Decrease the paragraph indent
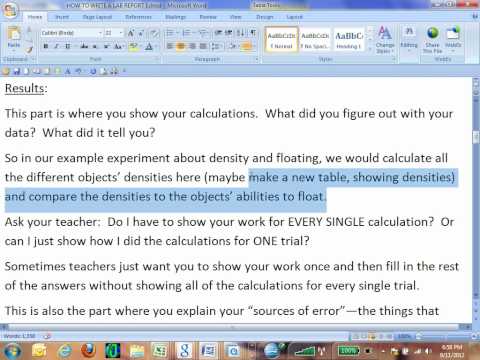The image size is (480, 360). tap(218, 33)
